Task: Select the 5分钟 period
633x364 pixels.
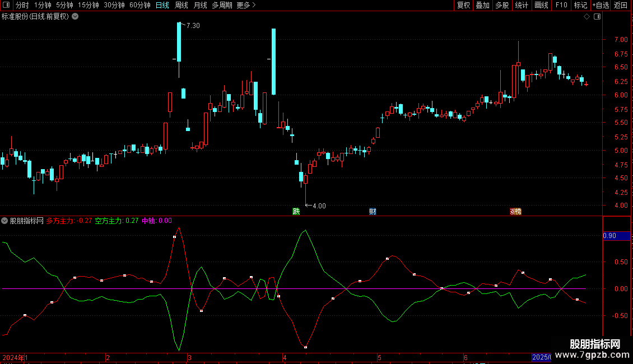Action: [x=64, y=5]
